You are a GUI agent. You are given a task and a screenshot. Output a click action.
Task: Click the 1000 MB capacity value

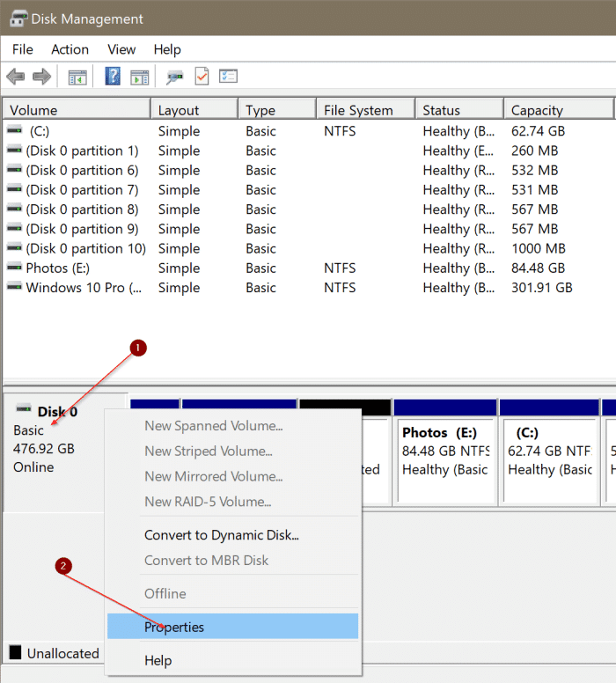(x=539, y=249)
